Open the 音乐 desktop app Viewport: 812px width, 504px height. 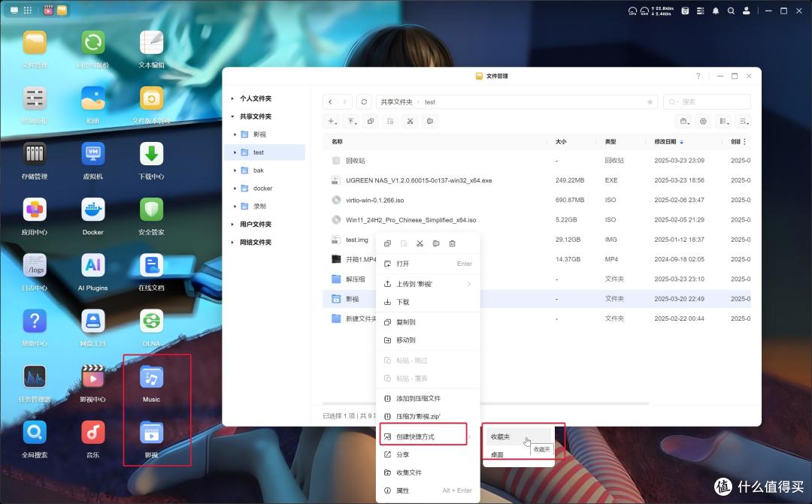(93, 433)
